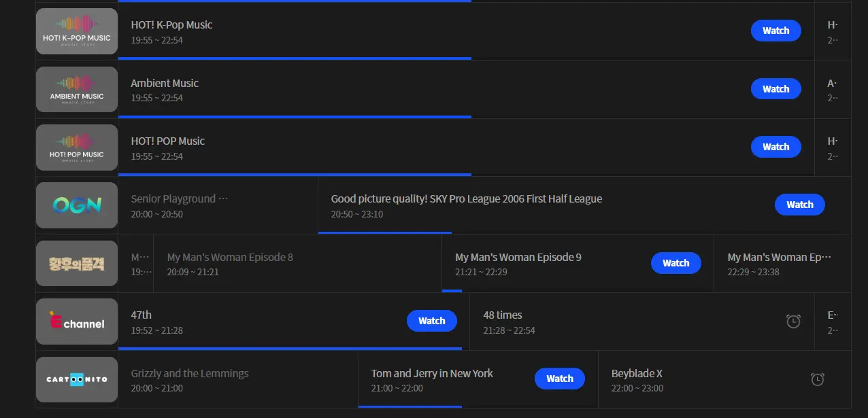Select the Senior Playground program entry
868x418 pixels.
(x=218, y=205)
